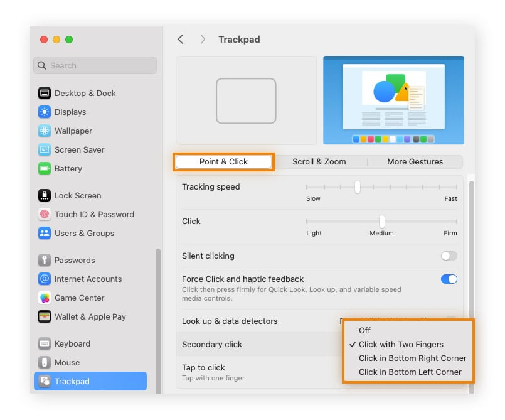Open Internet Accounts label

point(88,279)
